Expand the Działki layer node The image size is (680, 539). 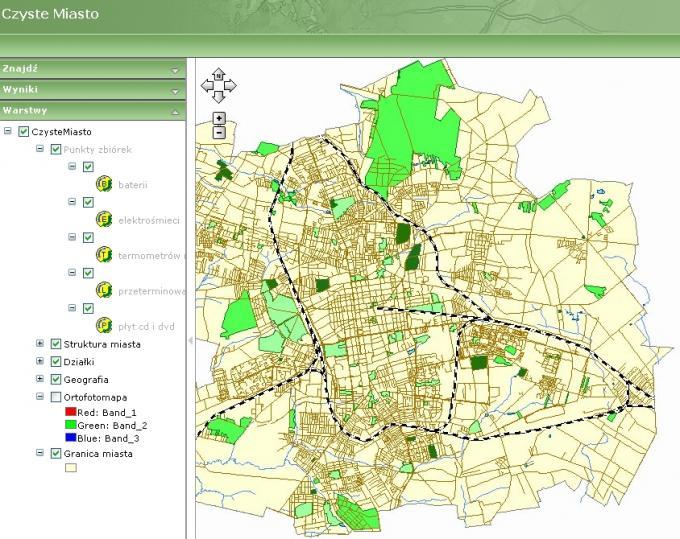click(x=40, y=362)
